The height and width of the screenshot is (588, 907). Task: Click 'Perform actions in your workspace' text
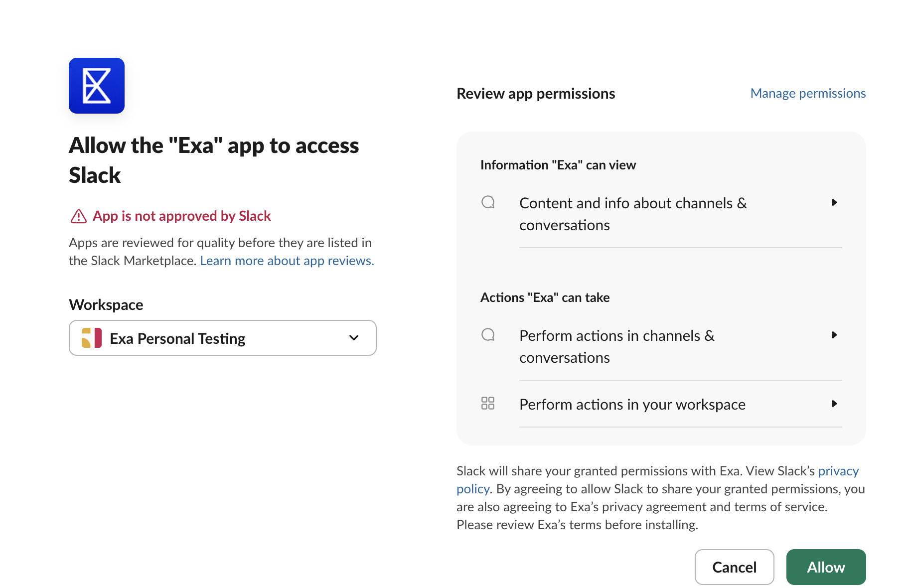click(632, 405)
